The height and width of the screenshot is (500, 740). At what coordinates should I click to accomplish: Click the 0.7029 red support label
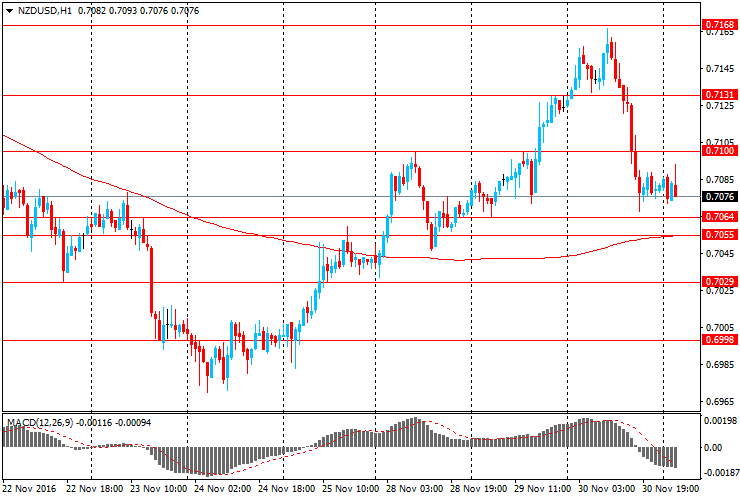click(x=720, y=282)
